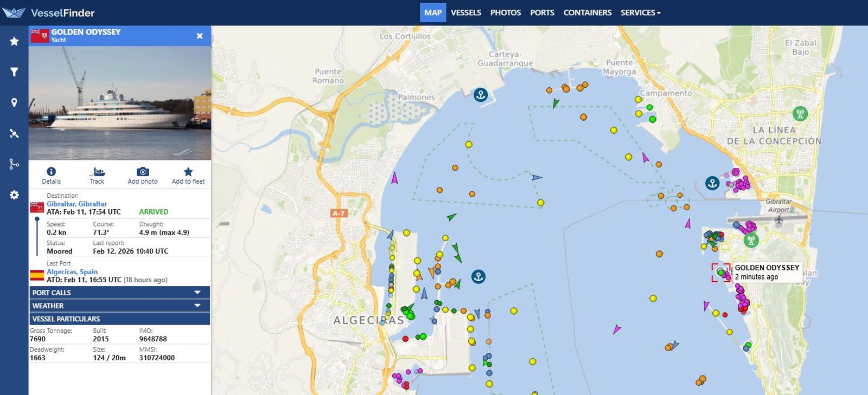The image size is (868, 395).
Task: Click the VesselFinder logo
Action: tap(49, 12)
